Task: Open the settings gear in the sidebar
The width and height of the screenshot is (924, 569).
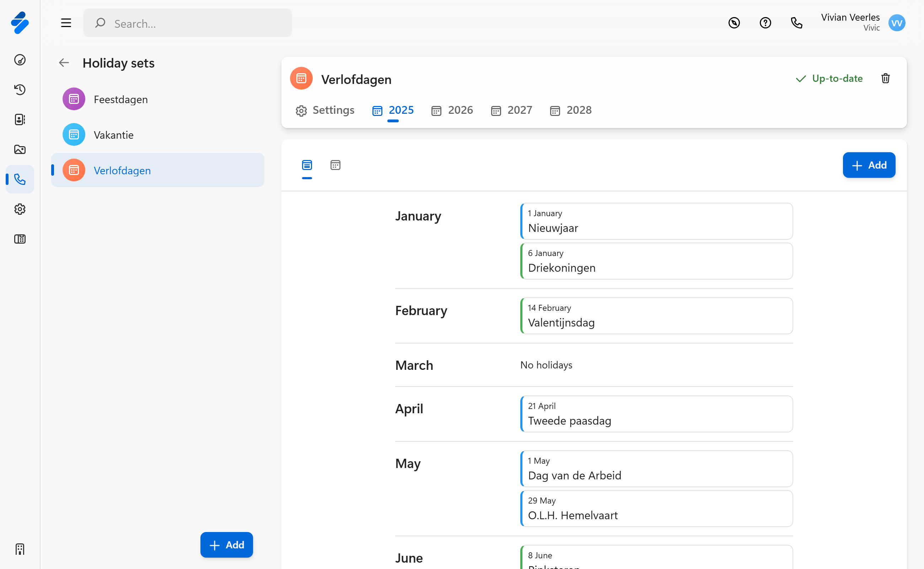Action: pos(20,209)
